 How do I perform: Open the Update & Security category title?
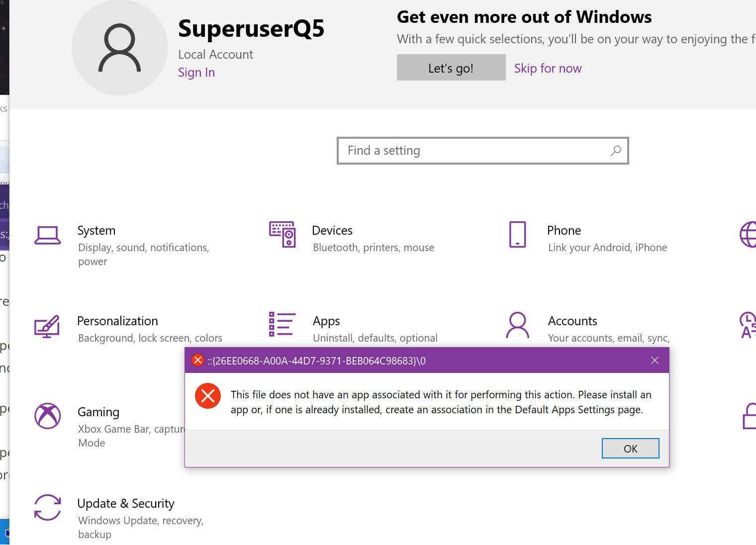pos(126,504)
